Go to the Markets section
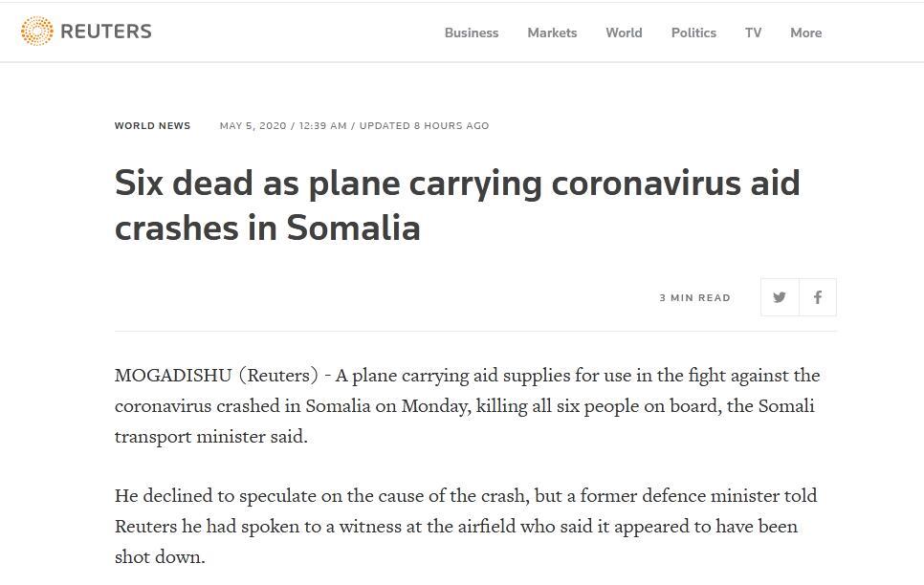This screenshot has height=585, width=924. click(552, 32)
